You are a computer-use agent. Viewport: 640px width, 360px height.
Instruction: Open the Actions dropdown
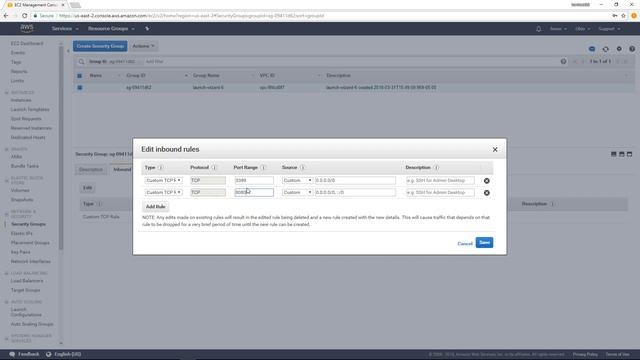click(143, 46)
